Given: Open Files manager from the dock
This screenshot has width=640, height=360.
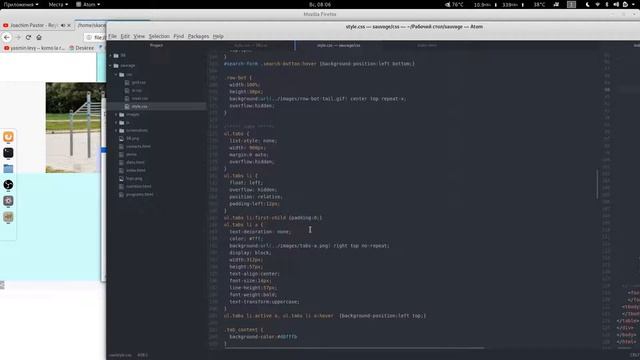Looking at the screenshot, I should [8, 169].
